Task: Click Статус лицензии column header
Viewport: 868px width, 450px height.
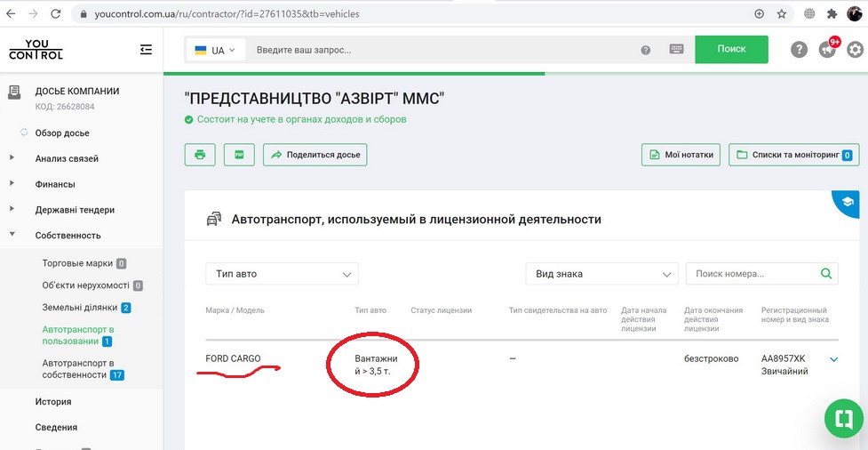Action: (442, 310)
